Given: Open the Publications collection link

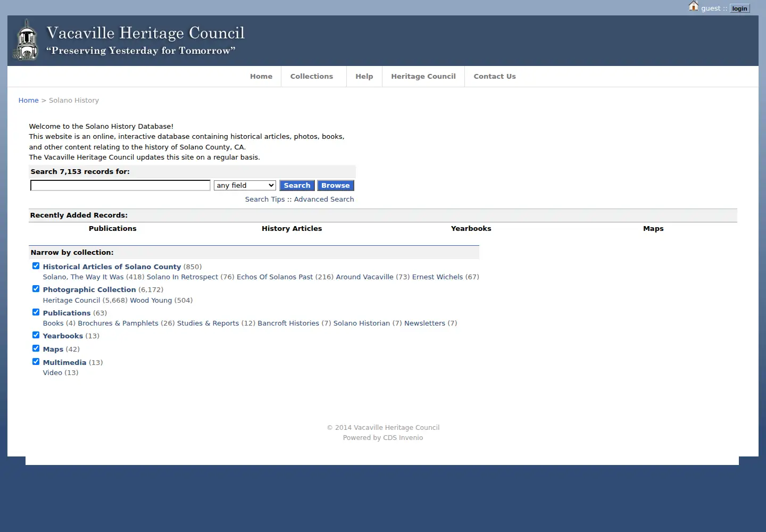Looking at the screenshot, I should [x=67, y=313].
